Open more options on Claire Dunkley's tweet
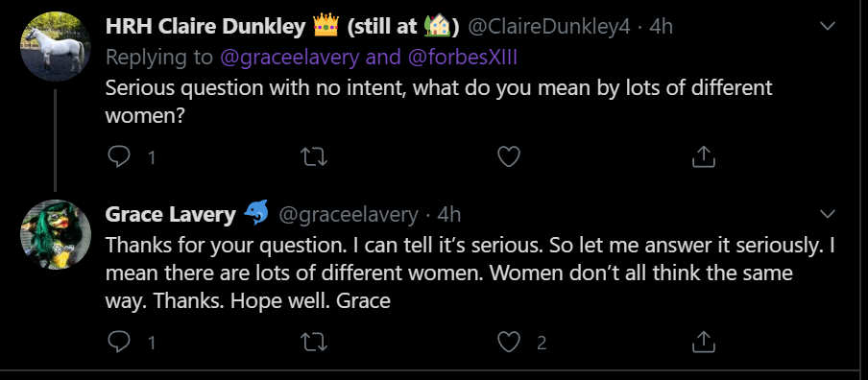868x380 pixels. 827,26
